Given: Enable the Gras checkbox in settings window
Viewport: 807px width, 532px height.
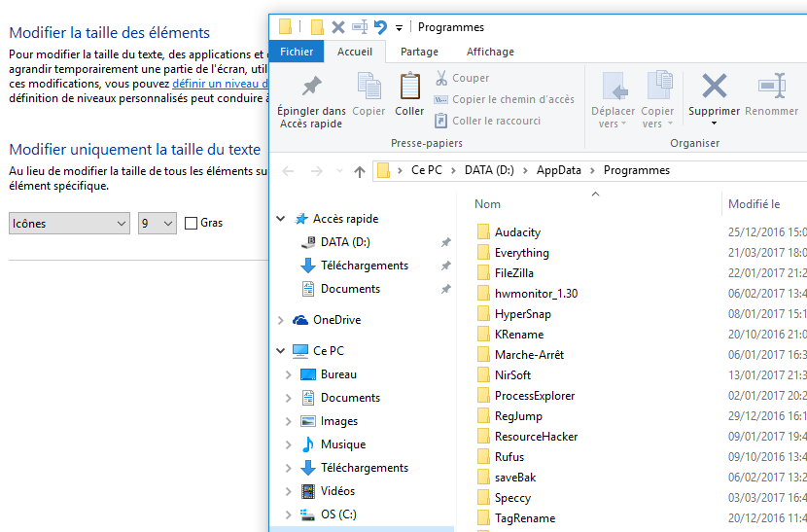Looking at the screenshot, I should point(191,223).
